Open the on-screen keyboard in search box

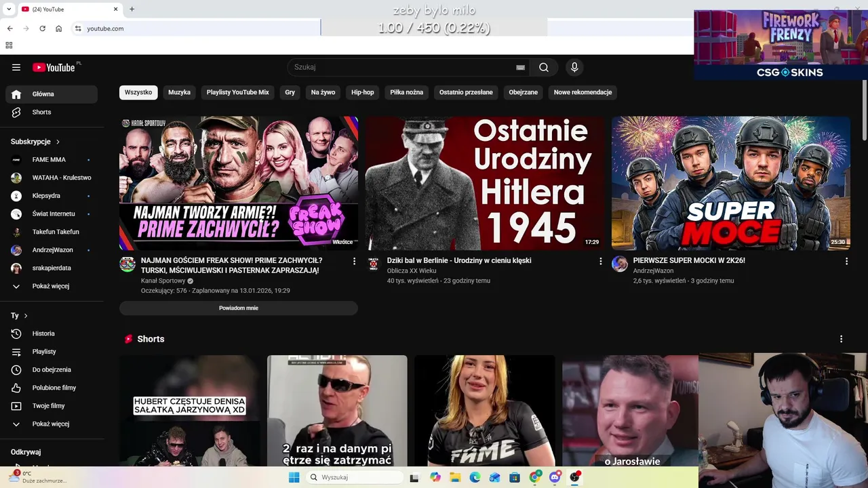coord(520,67)
